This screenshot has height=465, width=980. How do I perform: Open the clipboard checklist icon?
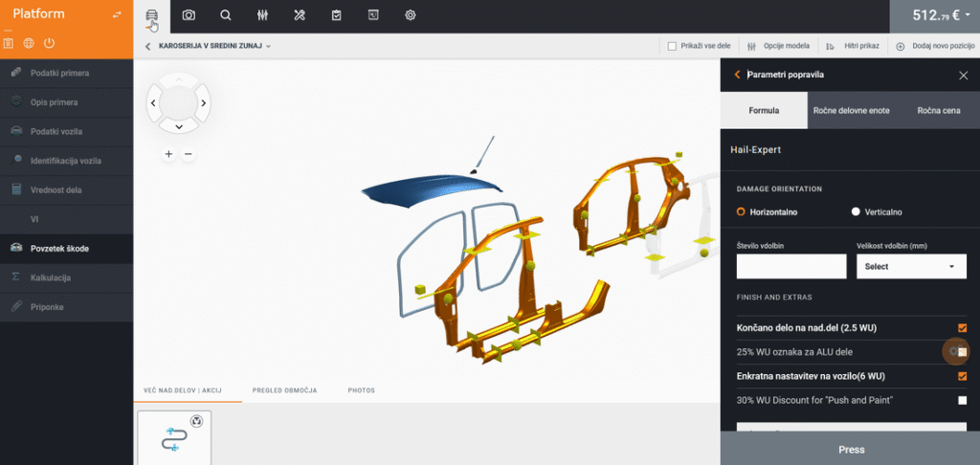pos(336,15)
